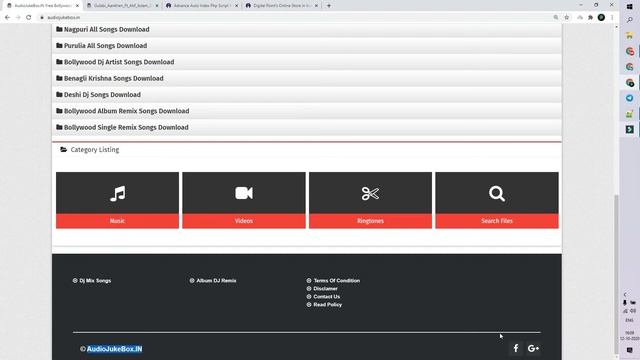
Task: Click the scrollbar up arrow
Action: pos(616,27)
